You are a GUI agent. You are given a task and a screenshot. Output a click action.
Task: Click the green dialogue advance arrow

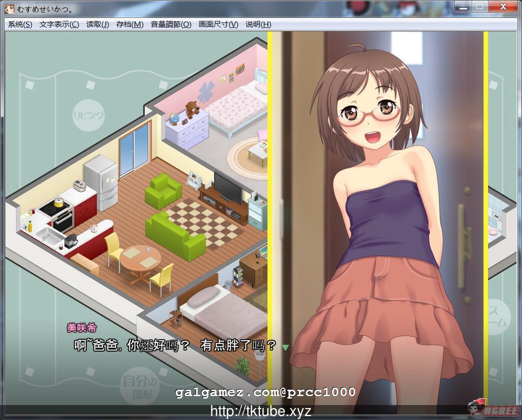coord(285,347)
